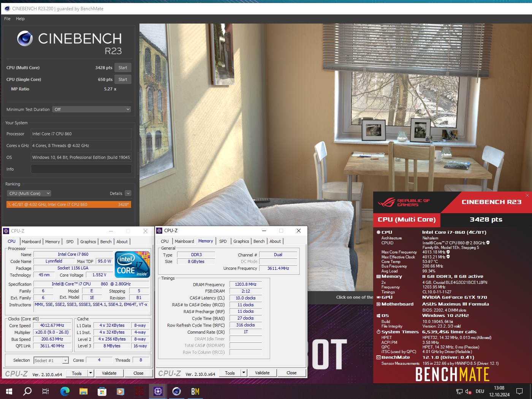Click Intel Core i7 inside badge

[132, 264]
